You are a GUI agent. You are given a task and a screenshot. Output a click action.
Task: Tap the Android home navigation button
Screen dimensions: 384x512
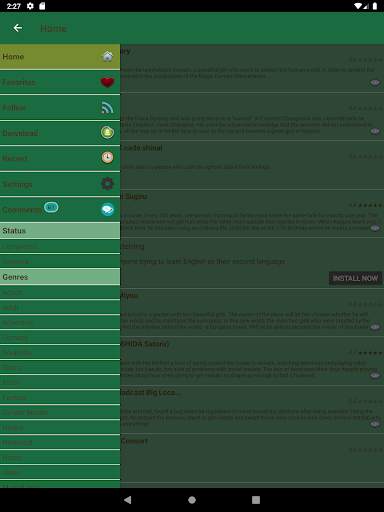tap(192, 500)
